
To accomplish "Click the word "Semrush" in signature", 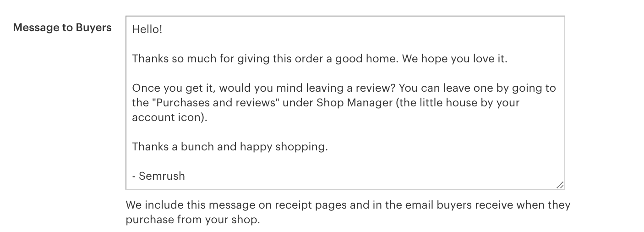I will coord(162,176).
